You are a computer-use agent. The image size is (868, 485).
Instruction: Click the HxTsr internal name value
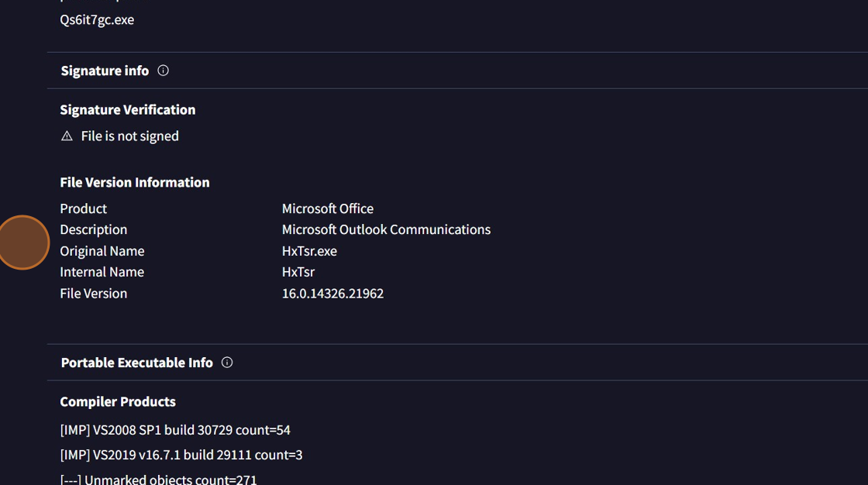[298, 272]
